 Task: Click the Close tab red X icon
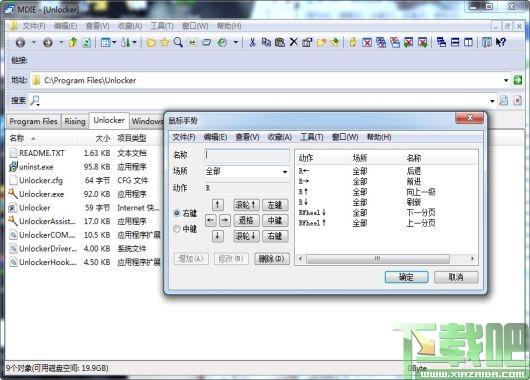click(367, 43)
